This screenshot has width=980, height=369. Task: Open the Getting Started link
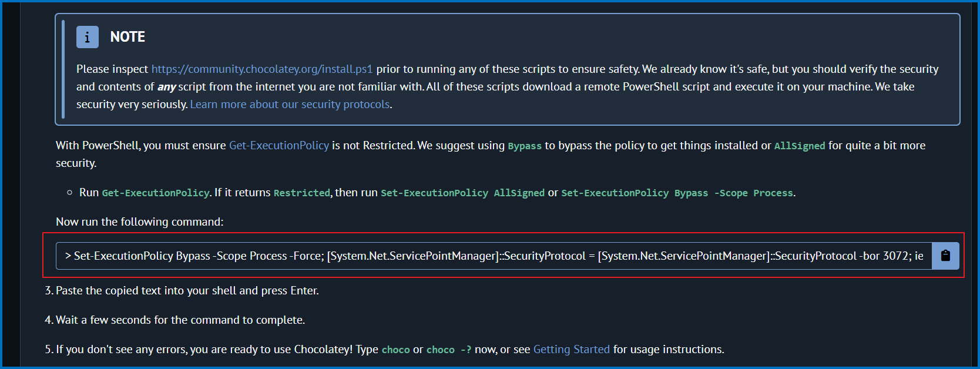pyautogui.click(x=572, y=349)
